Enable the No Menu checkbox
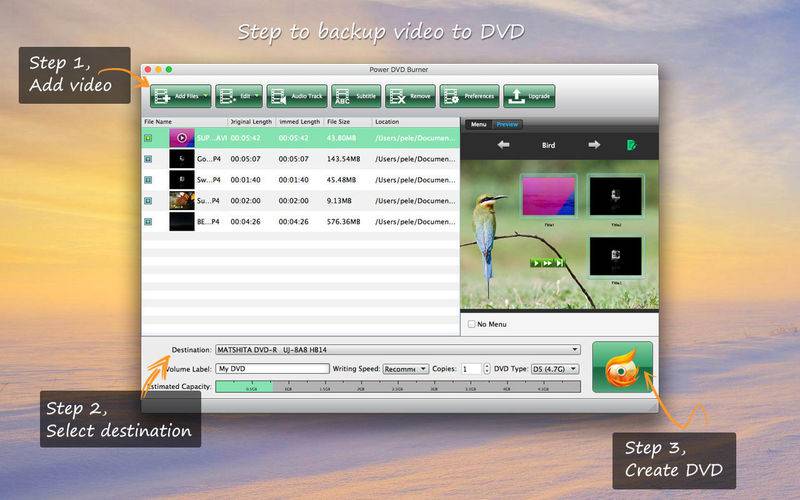Viewport: 800px width, 500px height. click(472, 324)
